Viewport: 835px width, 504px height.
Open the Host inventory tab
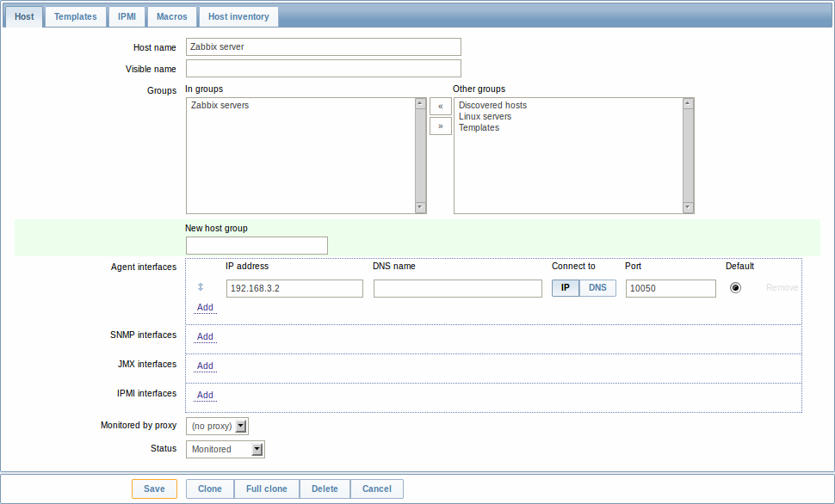coord(238,16)
